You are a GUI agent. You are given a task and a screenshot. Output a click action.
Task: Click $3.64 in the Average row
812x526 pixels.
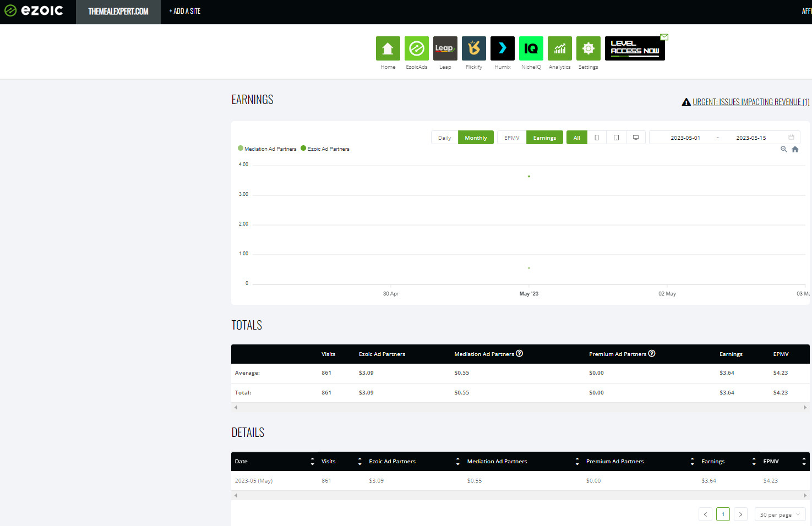[x=727, y=372]
